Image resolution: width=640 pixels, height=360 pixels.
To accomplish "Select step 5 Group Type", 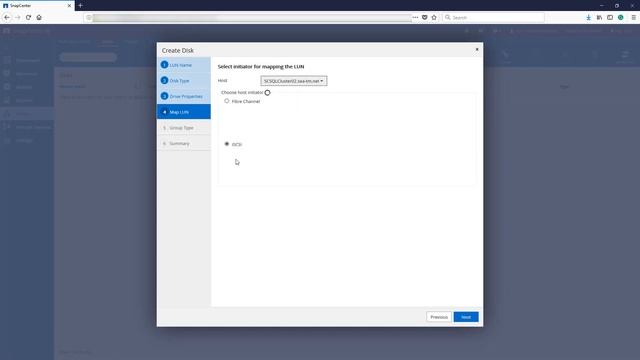I will click(184, 127).
